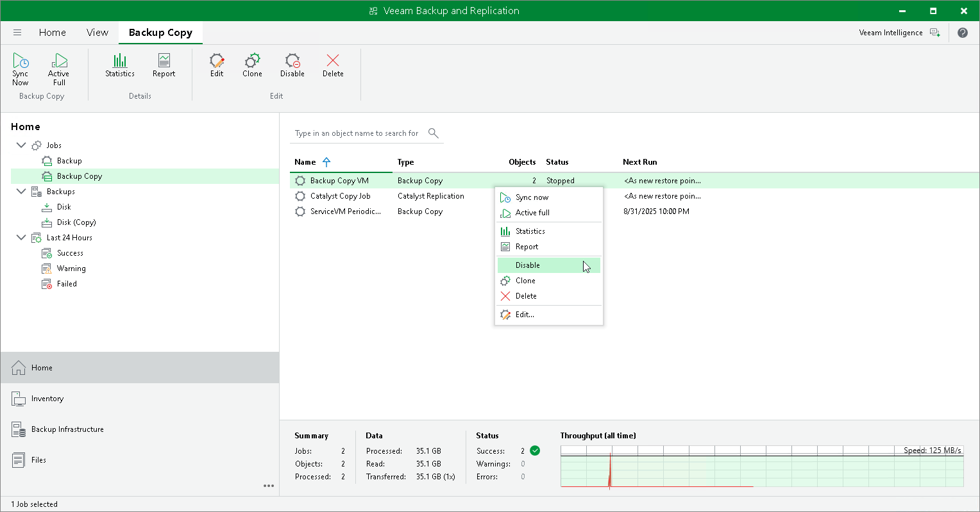Click the ServiceVM Periodic job name
The image size is (980, 512).
click(346, 211)
